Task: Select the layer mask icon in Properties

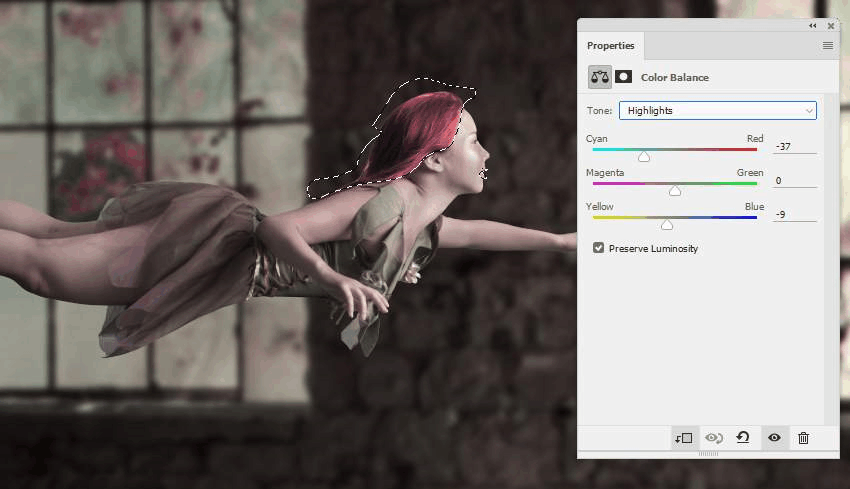Action: tap(623, 76)
